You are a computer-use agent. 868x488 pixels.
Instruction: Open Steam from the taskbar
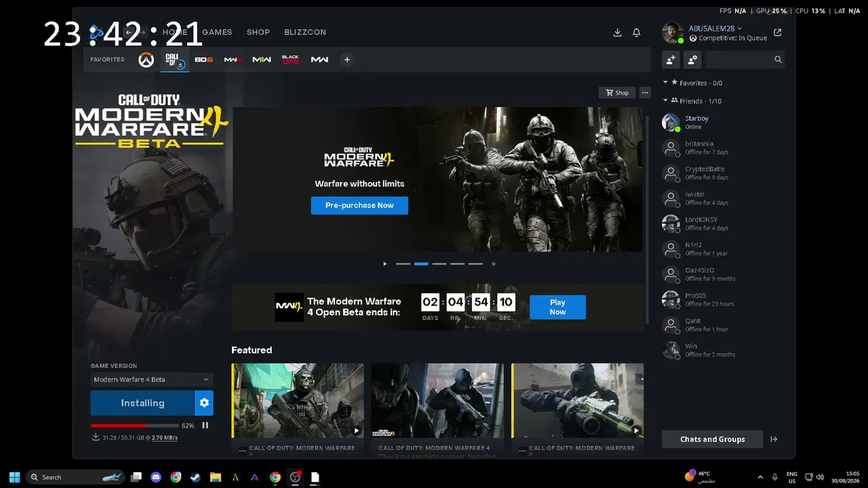[195, 477]
